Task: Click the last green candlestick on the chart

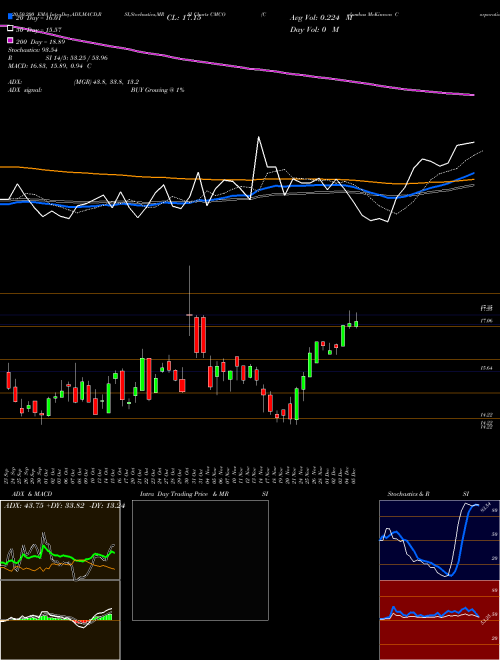Action: pos(356,323)
